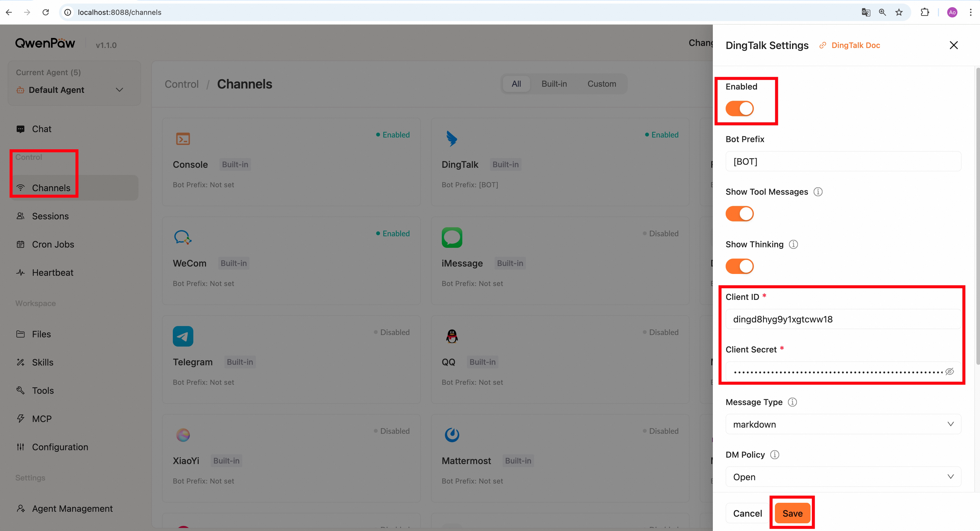Click the Show Tool Messages info icon
The height and width of the screenshot is (531, 980).
[x=818, y=192]
